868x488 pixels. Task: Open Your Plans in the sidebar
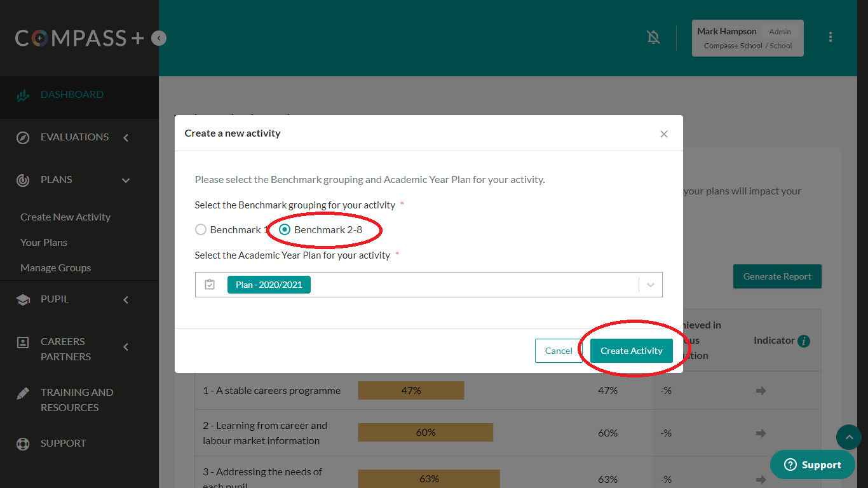coord(44,242)
